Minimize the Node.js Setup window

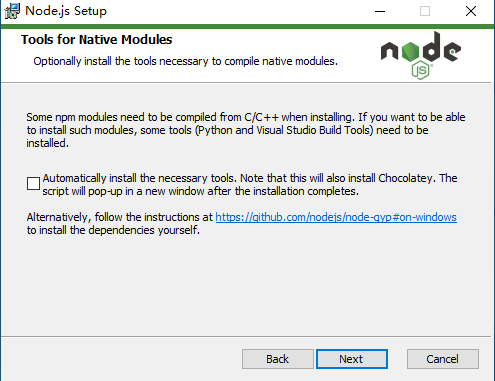click(380, 11)
